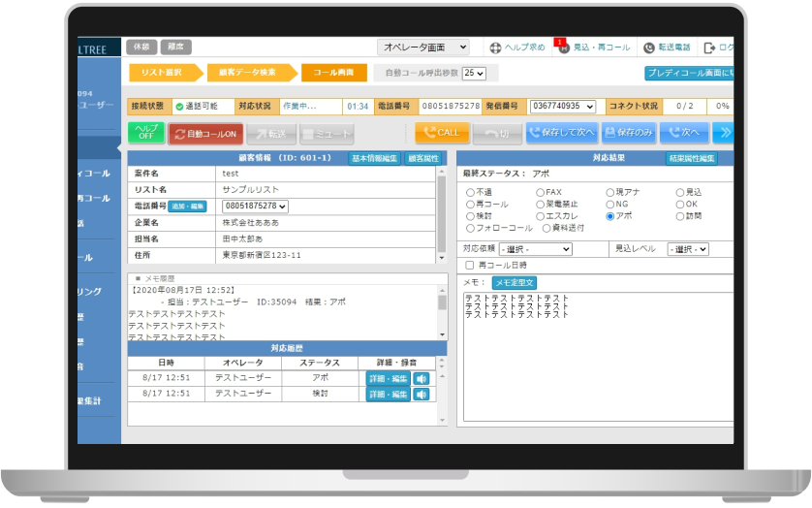The image size is (812, 508).
Task: Select the 不通 radio button
Action: point(471,192)
